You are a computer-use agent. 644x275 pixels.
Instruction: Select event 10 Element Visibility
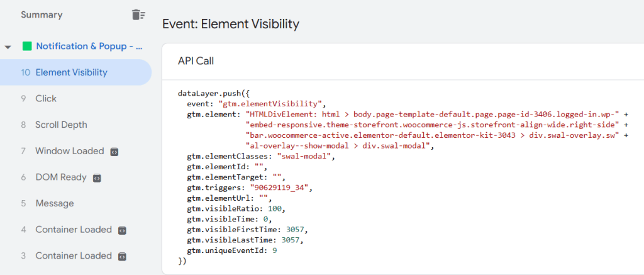point(75,72)
